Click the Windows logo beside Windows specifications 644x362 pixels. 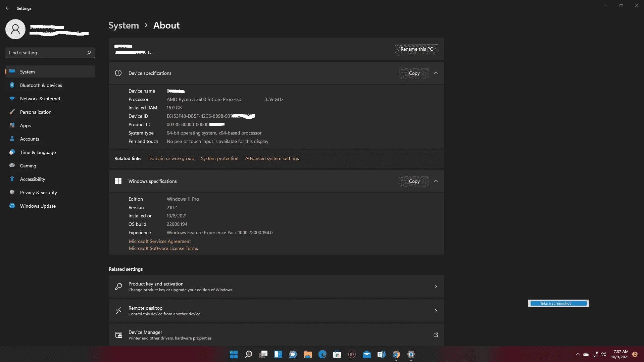pyautogui.click(x=118, y=181)
